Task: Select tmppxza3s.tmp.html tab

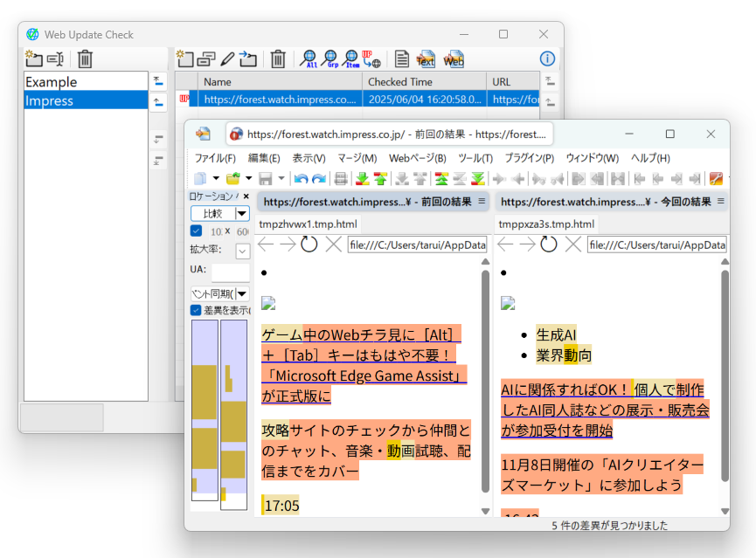Action: pos(546,224)
